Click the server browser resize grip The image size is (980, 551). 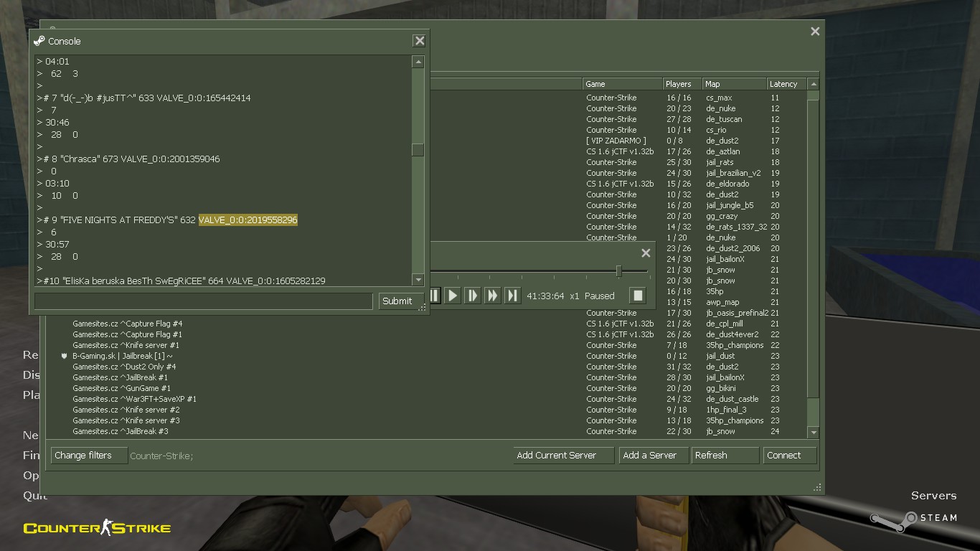(x=817, y=487)
